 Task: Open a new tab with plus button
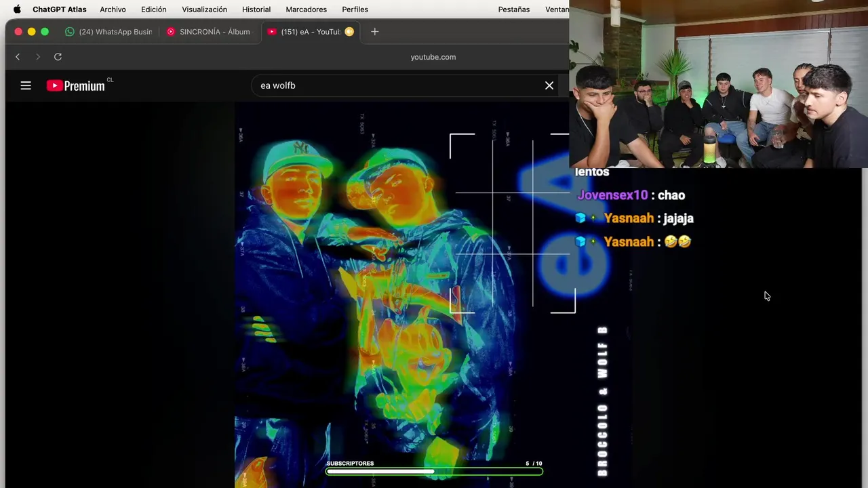374,32
